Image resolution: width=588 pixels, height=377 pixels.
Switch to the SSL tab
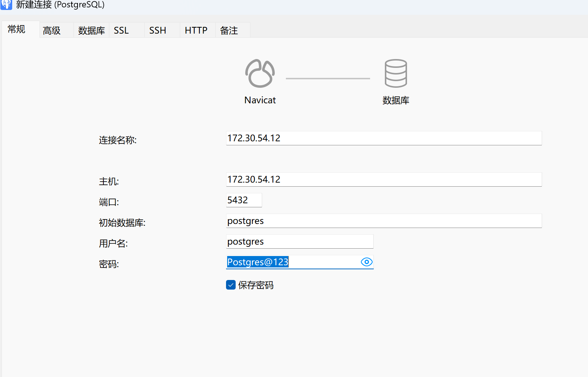[127, 30]
